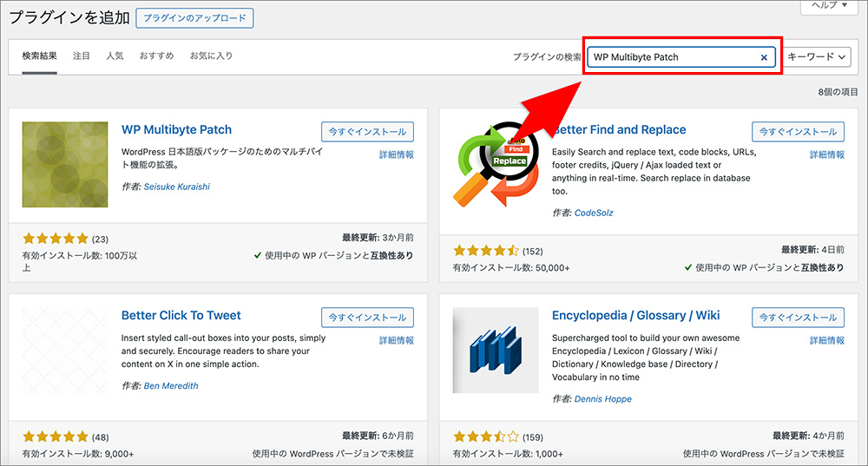Click the star rating of WP Multibyte Patch
The height and width of the screenshot is (466, 868).
56,240
